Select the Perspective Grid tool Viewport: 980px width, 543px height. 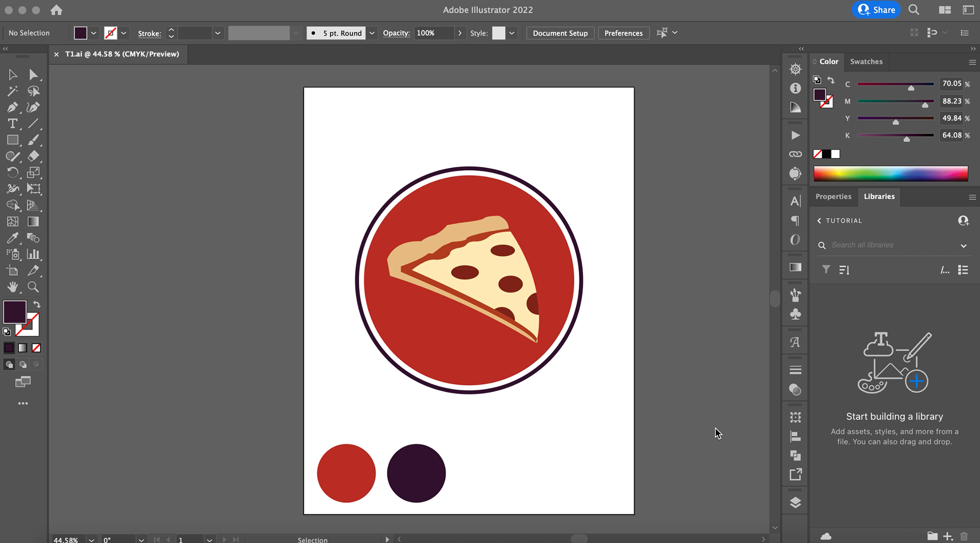[x=33, y=206]
